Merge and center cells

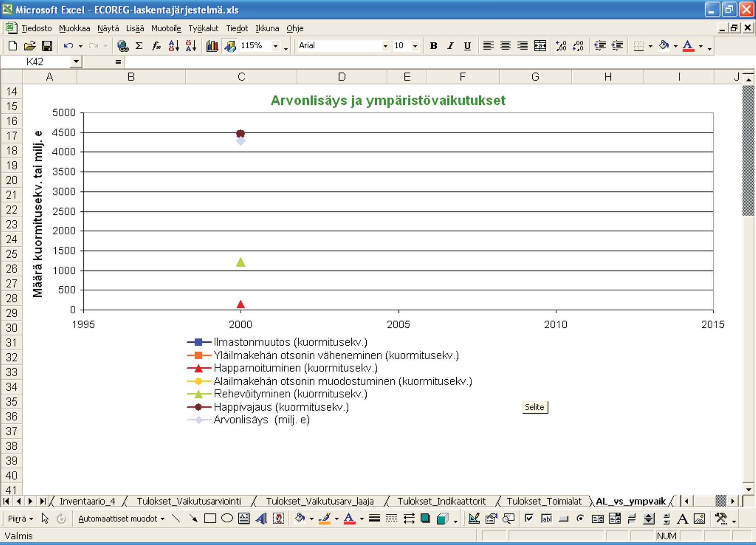pos(540,46)
